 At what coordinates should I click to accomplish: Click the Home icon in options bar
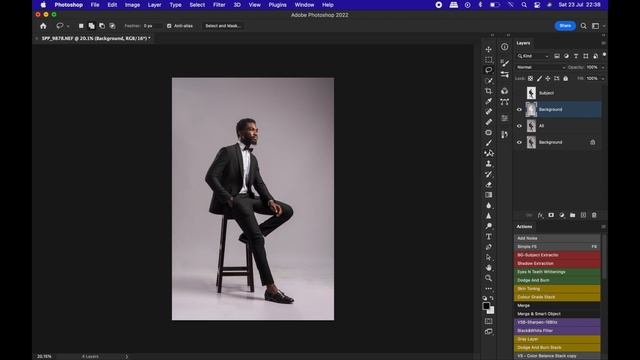pyautogui.click(x=43, y=26)
